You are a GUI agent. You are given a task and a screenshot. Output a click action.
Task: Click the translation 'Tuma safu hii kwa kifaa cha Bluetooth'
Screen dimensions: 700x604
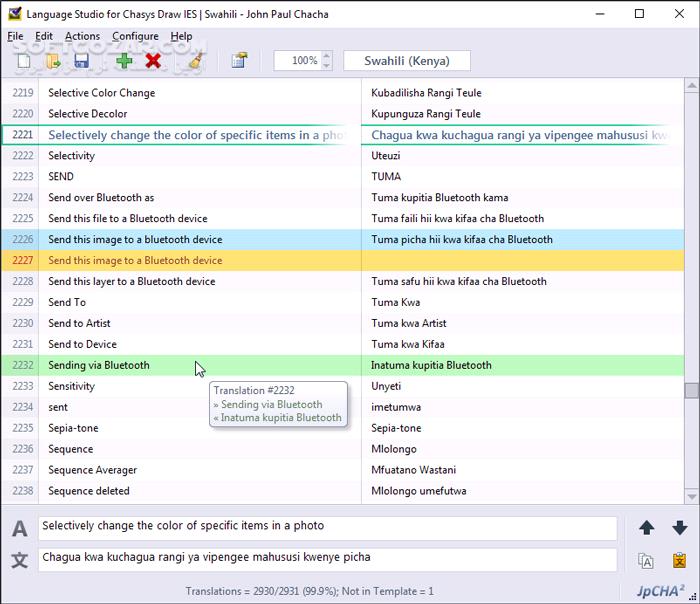[x=459, y=281]
